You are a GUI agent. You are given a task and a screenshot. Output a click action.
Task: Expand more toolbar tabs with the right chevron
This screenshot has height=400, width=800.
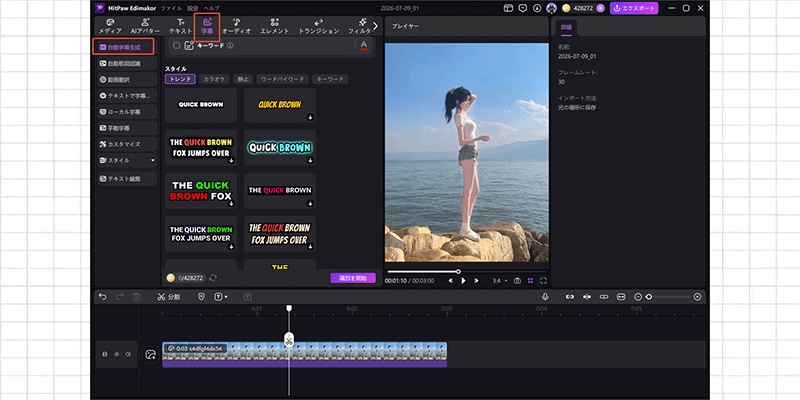tap(376, 26)
